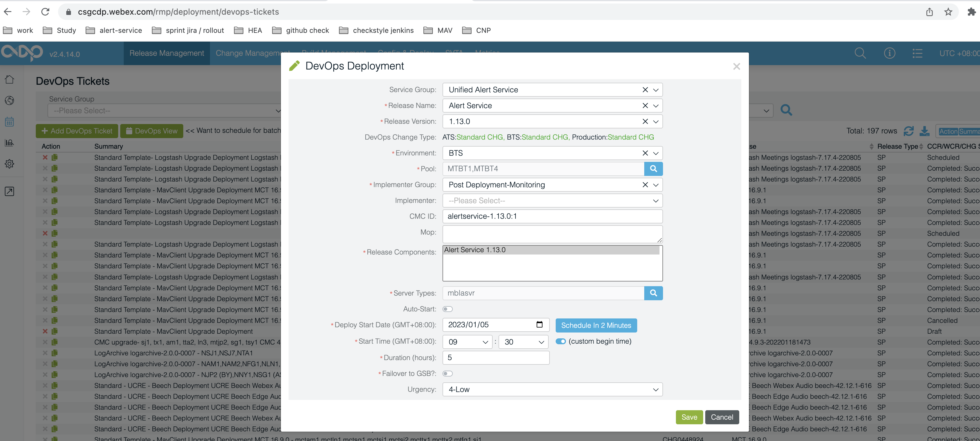Toggle the Failover to GSB switch
This screenshot has height=441, width=980.
[x=447, y=374]
